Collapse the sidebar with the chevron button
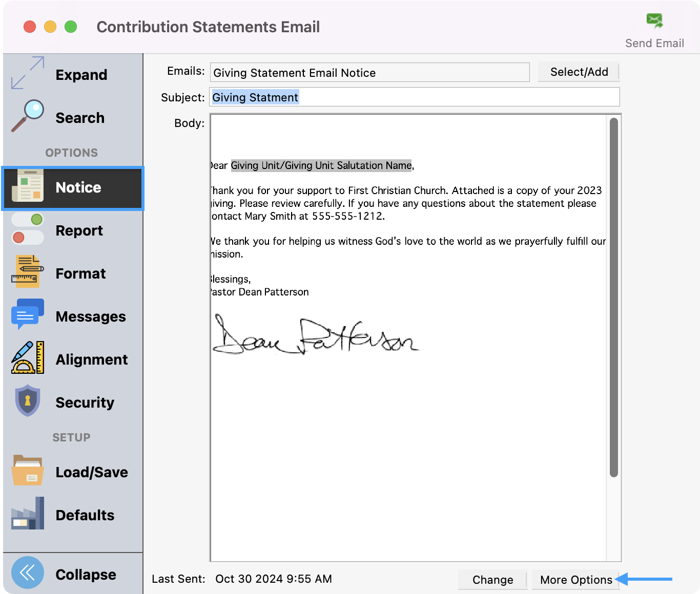 28,573
